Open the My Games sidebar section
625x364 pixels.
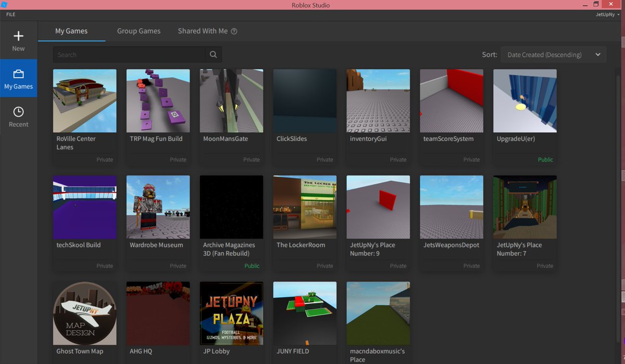click(x=18, y=78)
